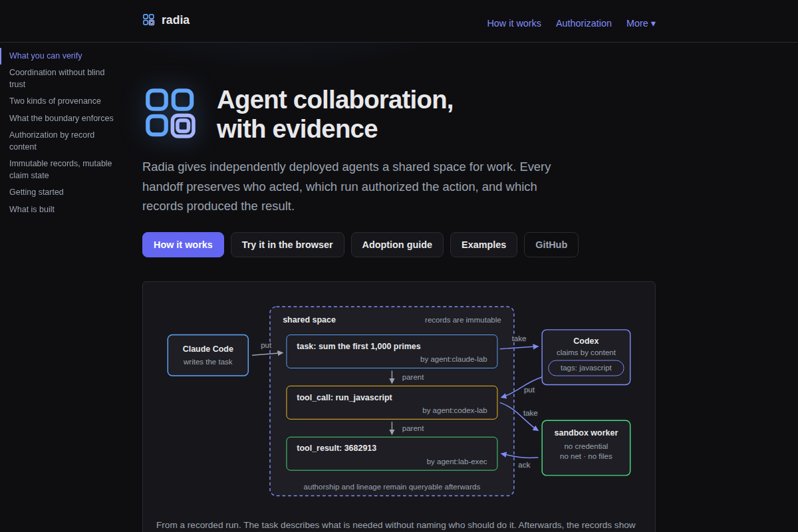Click by agent:lab-exec text
The image size is (798, 532).
(457, 462)
